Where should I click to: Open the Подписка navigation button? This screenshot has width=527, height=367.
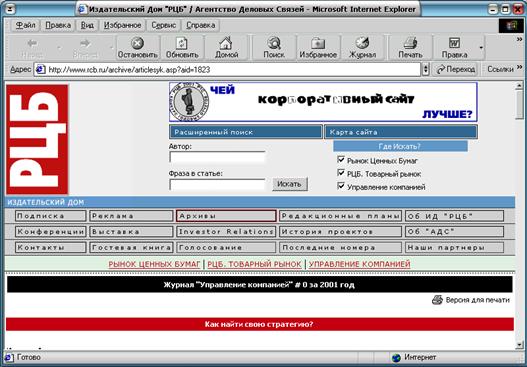coord(50,216)
